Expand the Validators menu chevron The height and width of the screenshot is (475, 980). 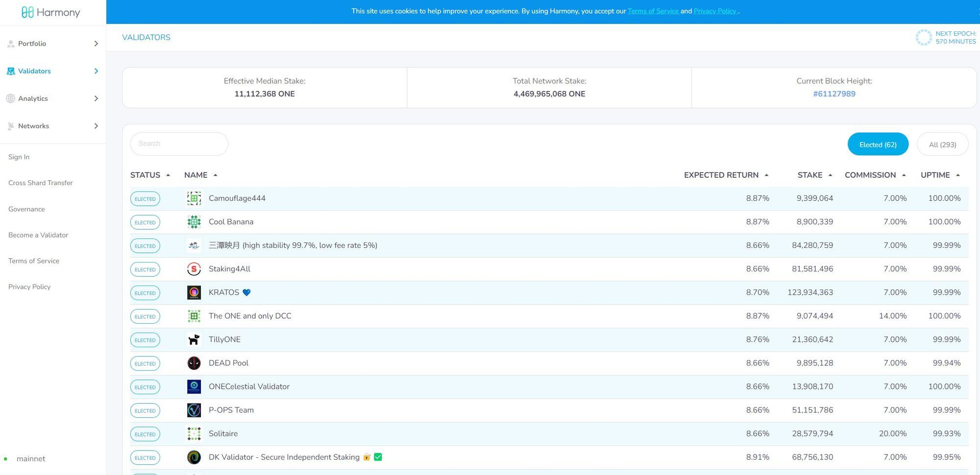96,71
